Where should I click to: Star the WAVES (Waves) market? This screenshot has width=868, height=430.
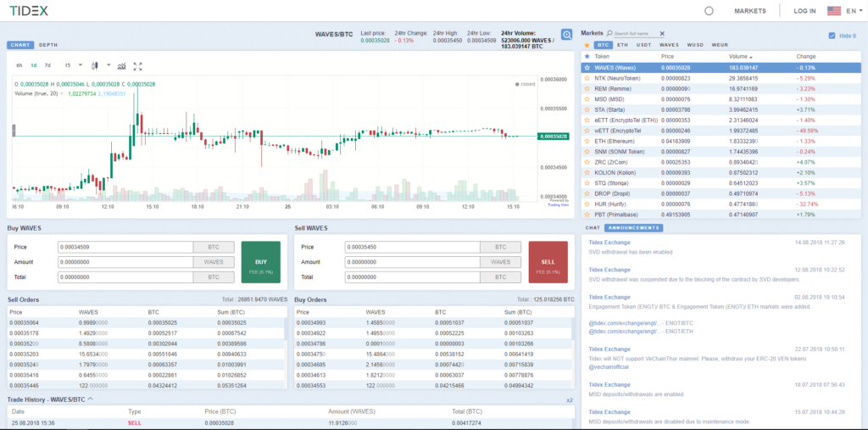(x=587, y=68)
